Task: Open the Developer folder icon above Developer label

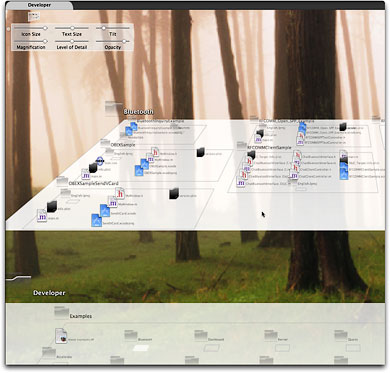Action: 18,277
